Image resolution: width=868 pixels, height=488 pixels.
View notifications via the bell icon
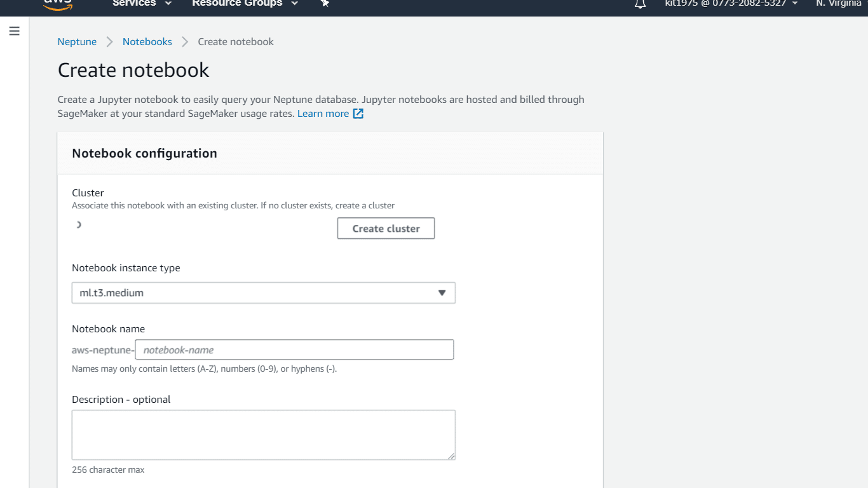640,4
